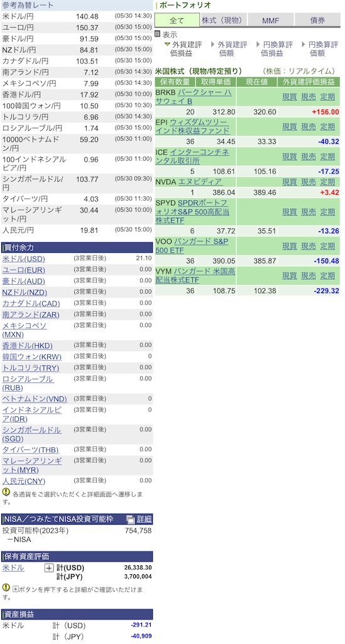Viewport: 345px width, 644px height.
Task: Open 香港ドル(HKD) buying power link
Action: pos(28,346)
